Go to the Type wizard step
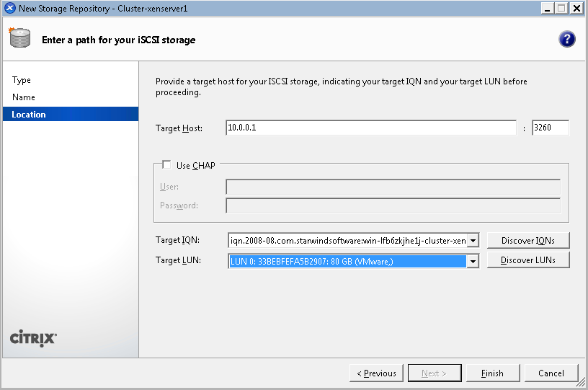Screen dimensions: 588x390 22,80
